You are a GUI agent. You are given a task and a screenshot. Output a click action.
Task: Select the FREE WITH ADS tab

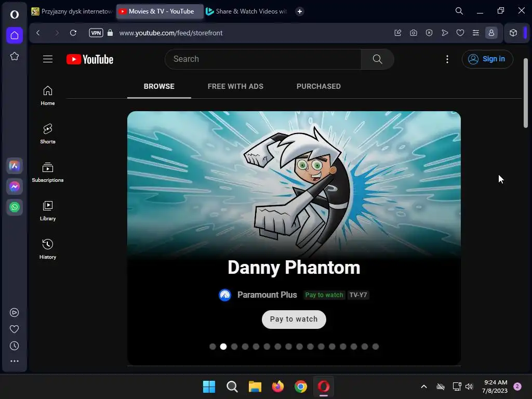pos(235,87)
